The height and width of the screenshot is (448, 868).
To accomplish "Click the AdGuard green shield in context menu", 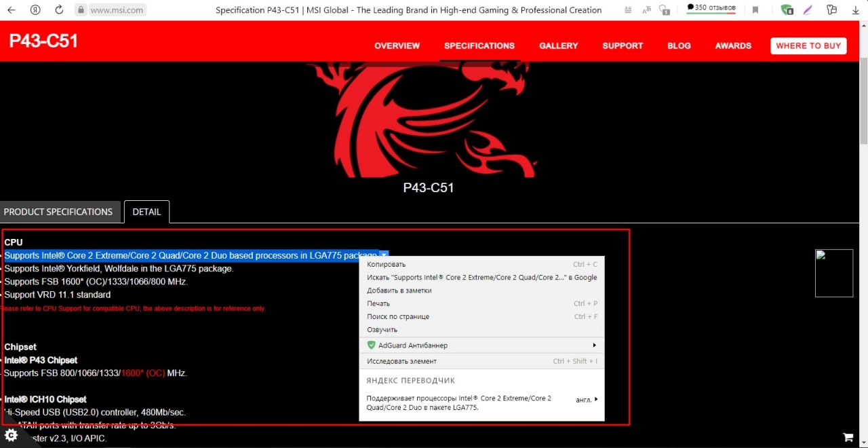I will pos(370,346).
